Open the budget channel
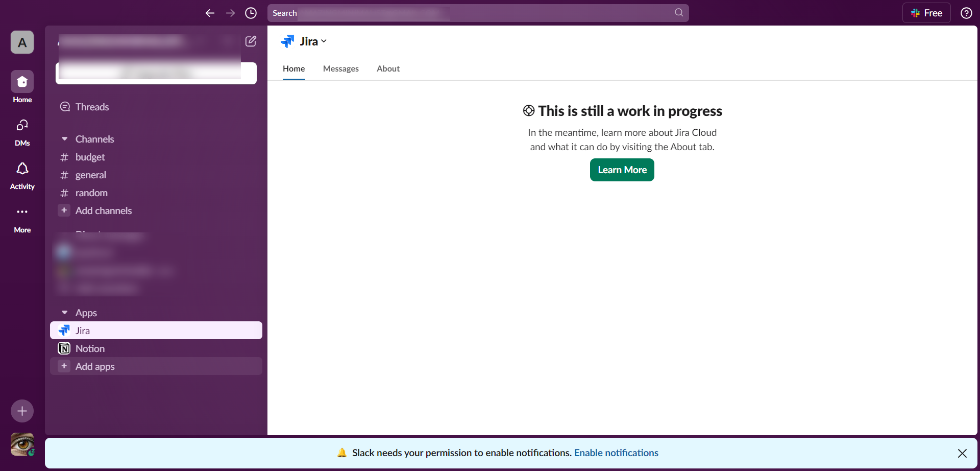This screenshot has height=471, width=980. click(156, 157)
